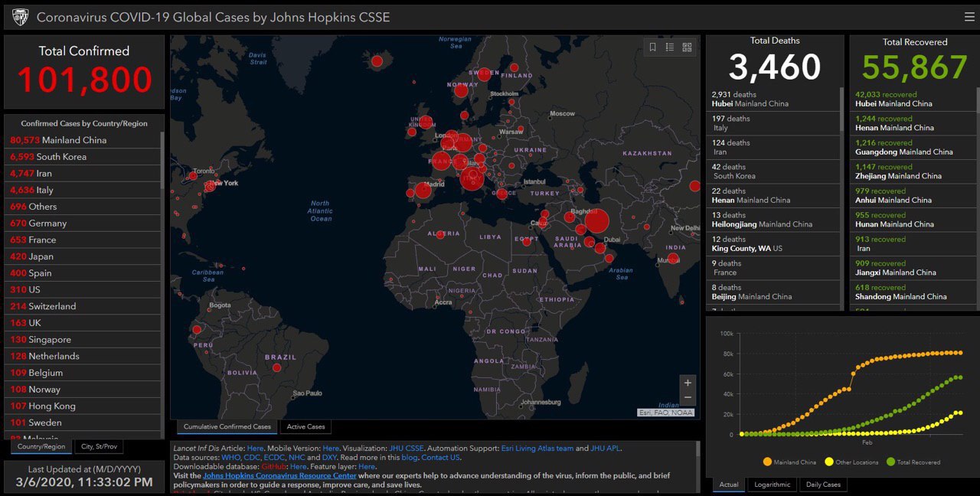Show the Actual chart tab

pyautogui.click(x=729, y=485)
